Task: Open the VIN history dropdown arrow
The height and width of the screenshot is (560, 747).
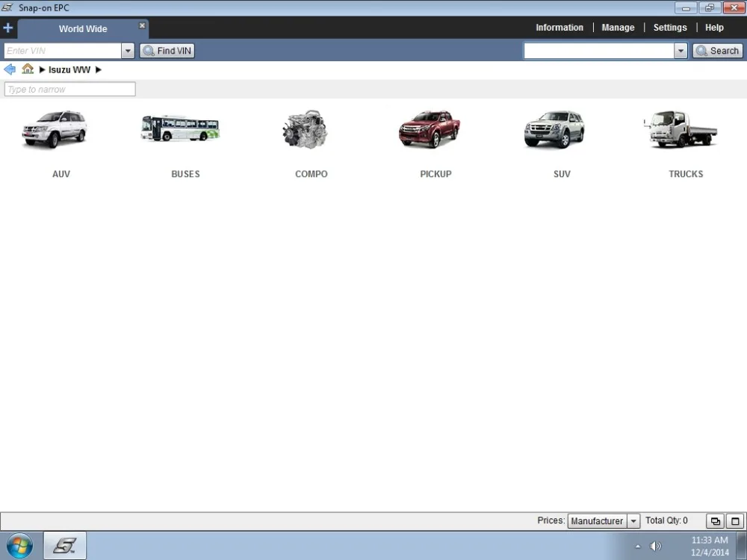Action: tap(128, 51)
